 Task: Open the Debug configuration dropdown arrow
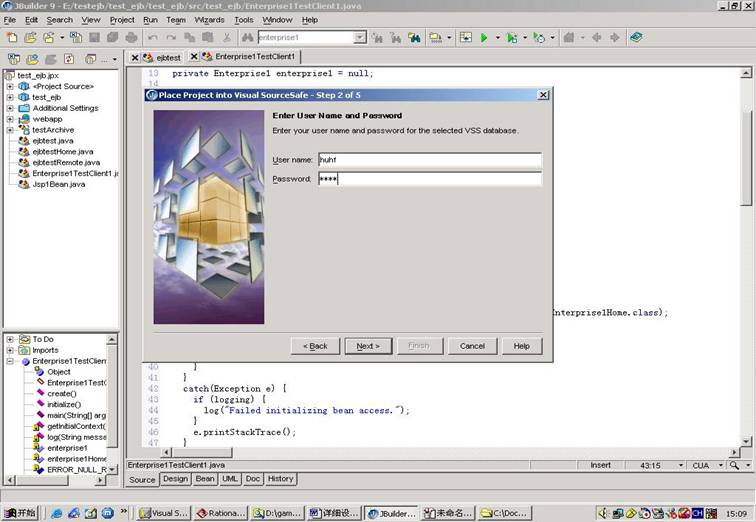pos(525,38)
